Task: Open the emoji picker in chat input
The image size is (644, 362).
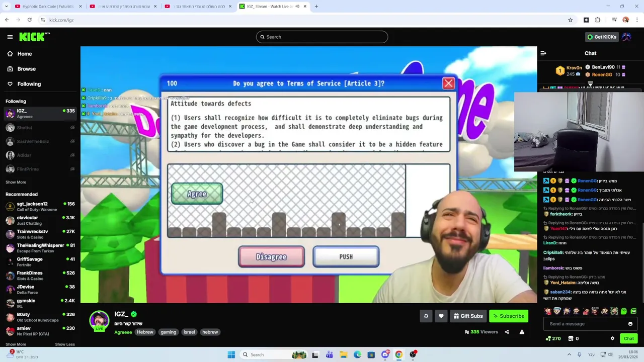Action: tap(630, 324)
